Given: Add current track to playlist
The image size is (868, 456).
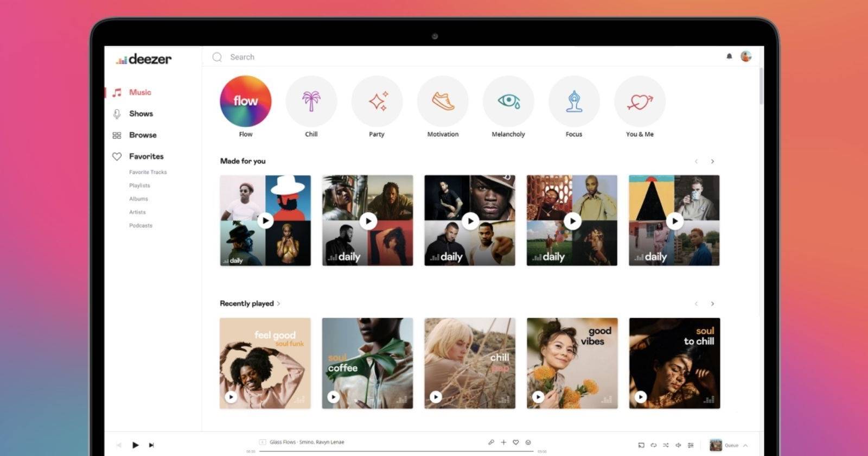Looking at the screenshot, I should pyautogui.click(x=503, y=442).
